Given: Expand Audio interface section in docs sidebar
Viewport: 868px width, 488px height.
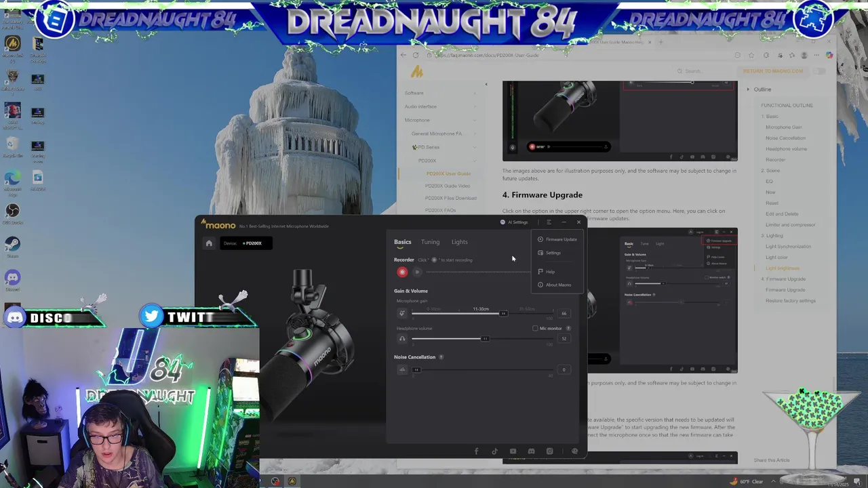Looking at the screenshot, I should click(474, 106).
